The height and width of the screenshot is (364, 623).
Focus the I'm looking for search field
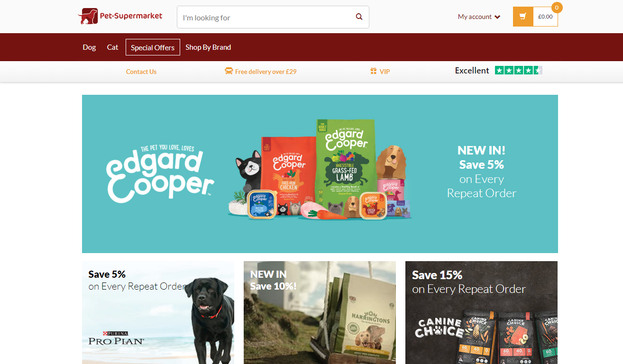[266, 17]
